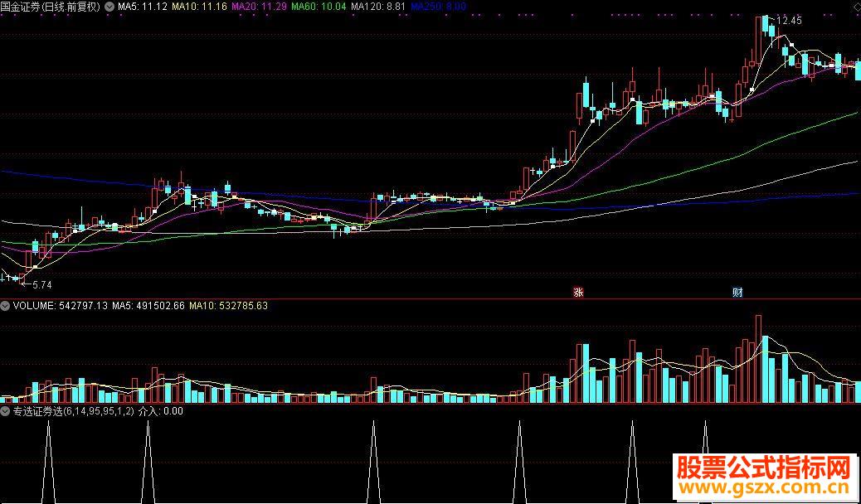Click the 国金证券(日线,前复权) chart title
The image size is (861, 504).
click(x=51, y=7)
